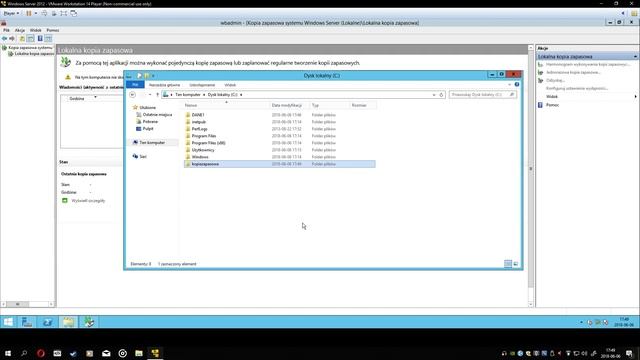Click the Przeszukaj Dysk lokalny search field
Image resolution: width=640 pixels, height=360 pixels.
[x=482, y=95]
